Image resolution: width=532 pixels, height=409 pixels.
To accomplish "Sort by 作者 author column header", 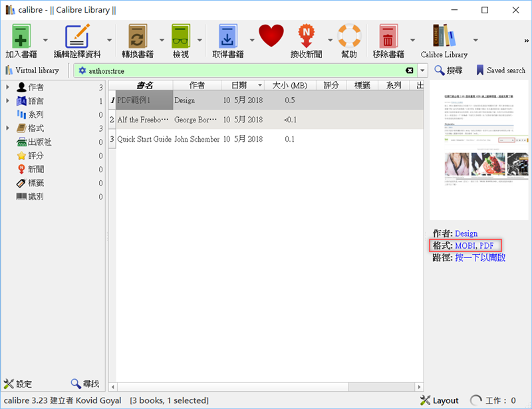I will [x=197, y=85].
